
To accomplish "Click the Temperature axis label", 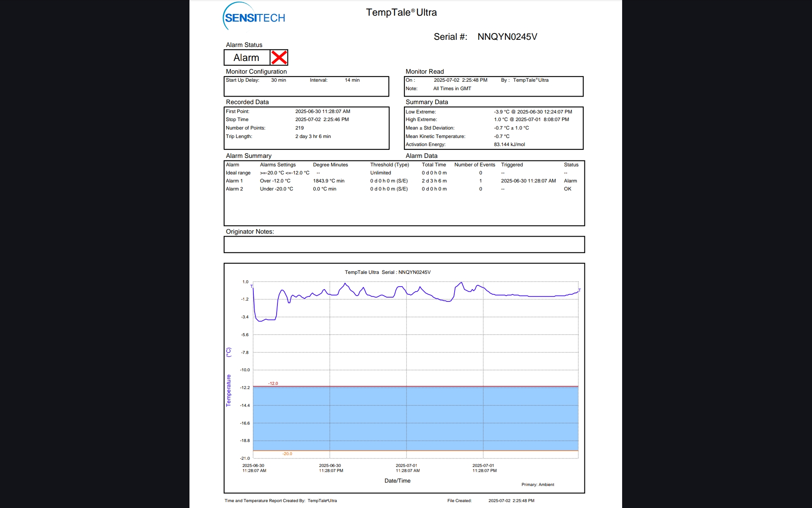I will [x=229, y=390].
